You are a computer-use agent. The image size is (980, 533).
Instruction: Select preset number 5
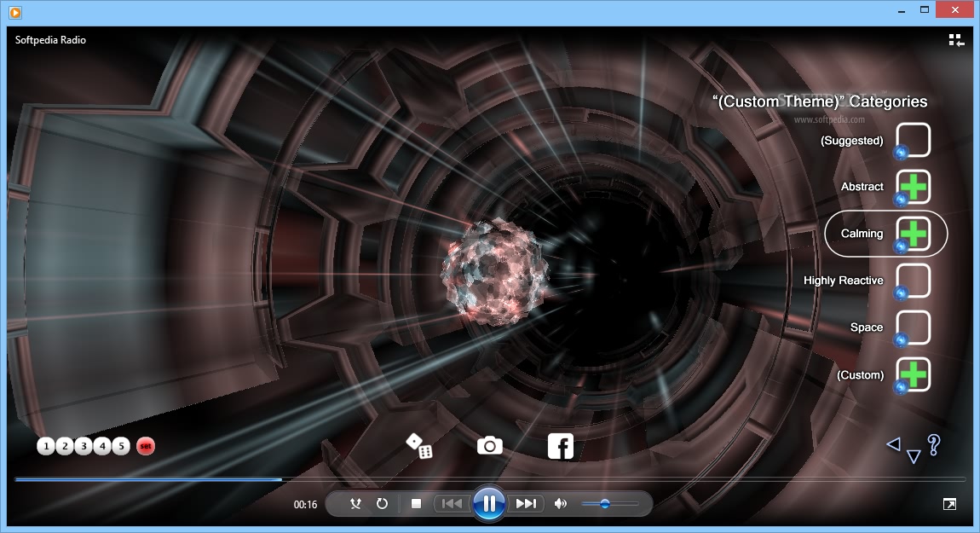coord(121,446)
